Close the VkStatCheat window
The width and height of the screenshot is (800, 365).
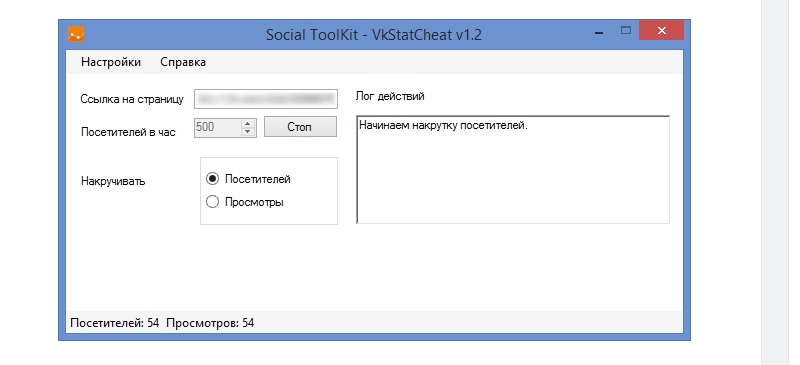661,30
